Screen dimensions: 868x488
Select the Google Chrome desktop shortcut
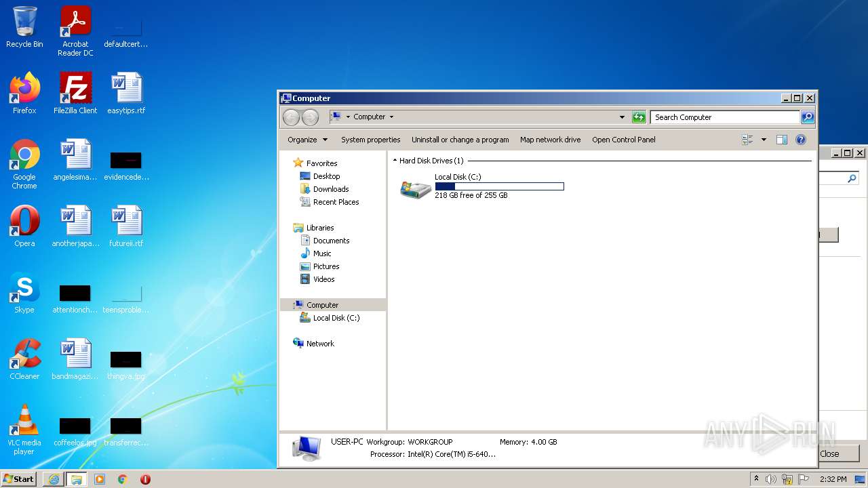tap(24, 164)
